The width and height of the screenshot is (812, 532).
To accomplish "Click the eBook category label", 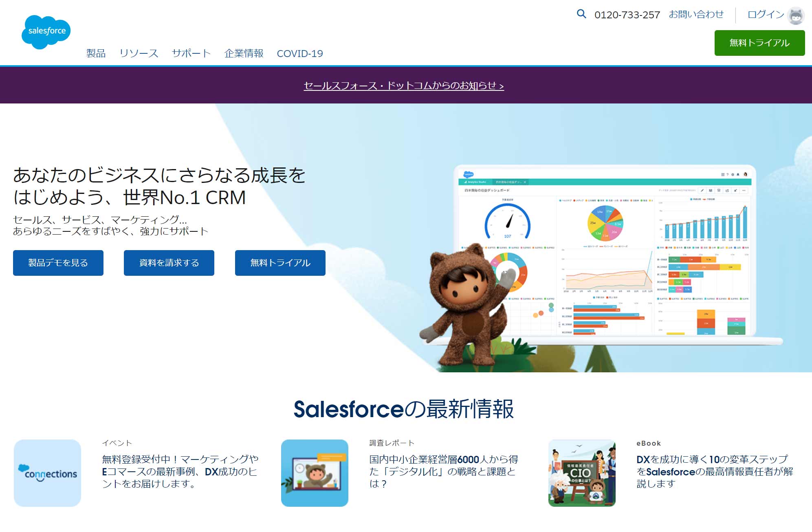I will 649,443.
